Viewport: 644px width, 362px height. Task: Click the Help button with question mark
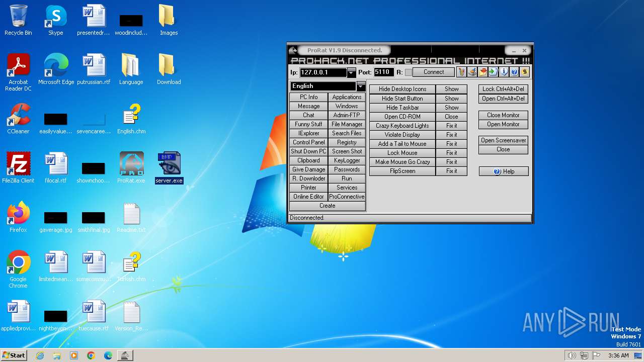tap(503, 171)
